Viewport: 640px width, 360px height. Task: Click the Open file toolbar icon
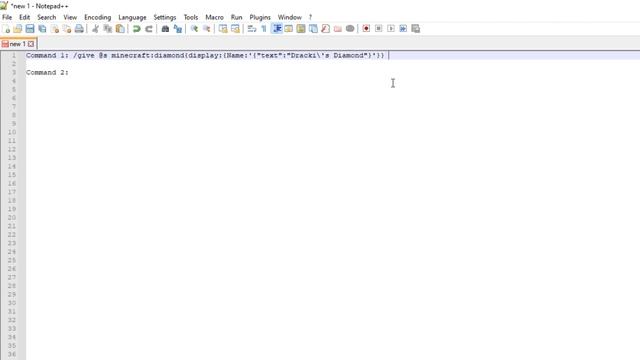pos(18,29)
